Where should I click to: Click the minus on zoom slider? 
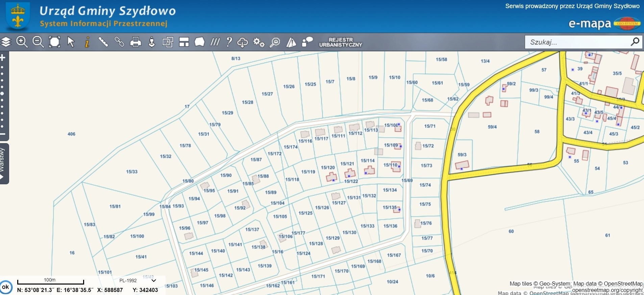coord(3,135)
